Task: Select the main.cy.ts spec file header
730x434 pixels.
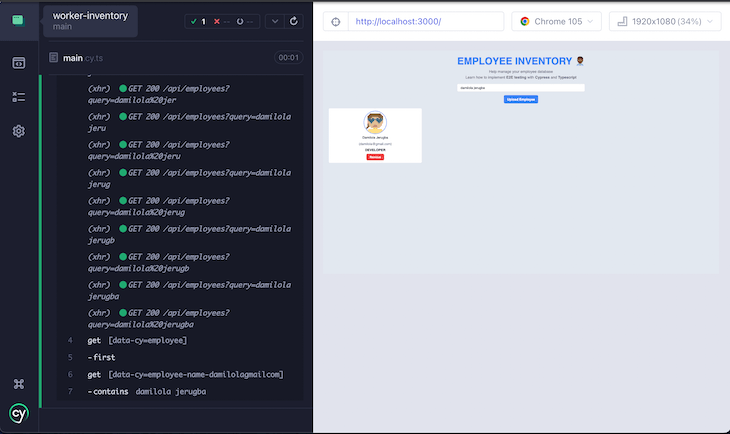Action: click(73, 58)
